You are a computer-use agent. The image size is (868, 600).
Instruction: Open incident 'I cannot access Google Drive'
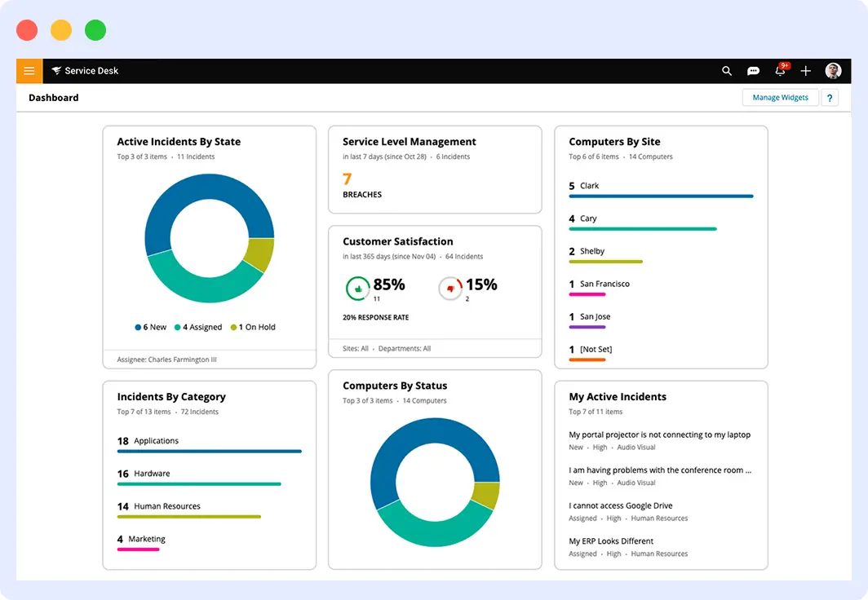tap(621, 505)
